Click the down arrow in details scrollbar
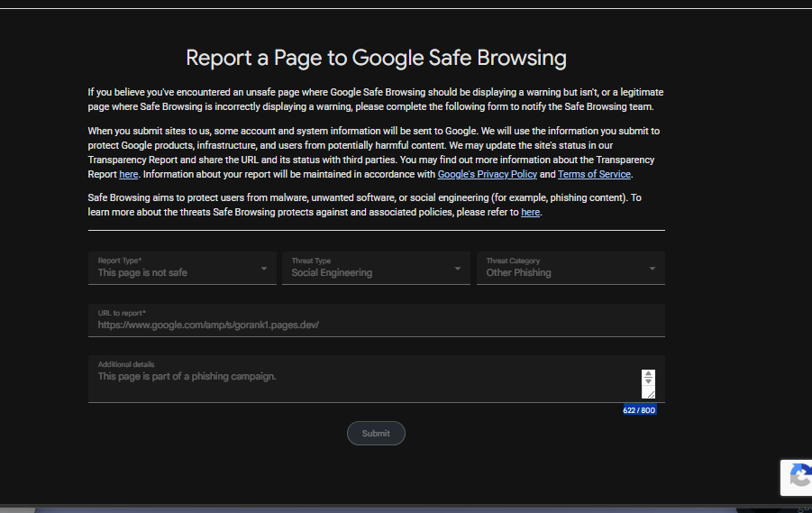 pos(648,380)
